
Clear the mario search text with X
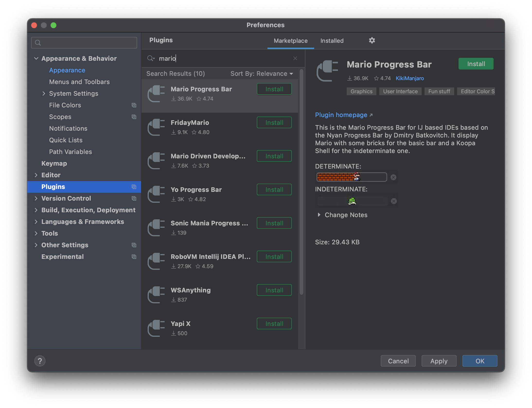pyautogui.click(x=295, y=58)
